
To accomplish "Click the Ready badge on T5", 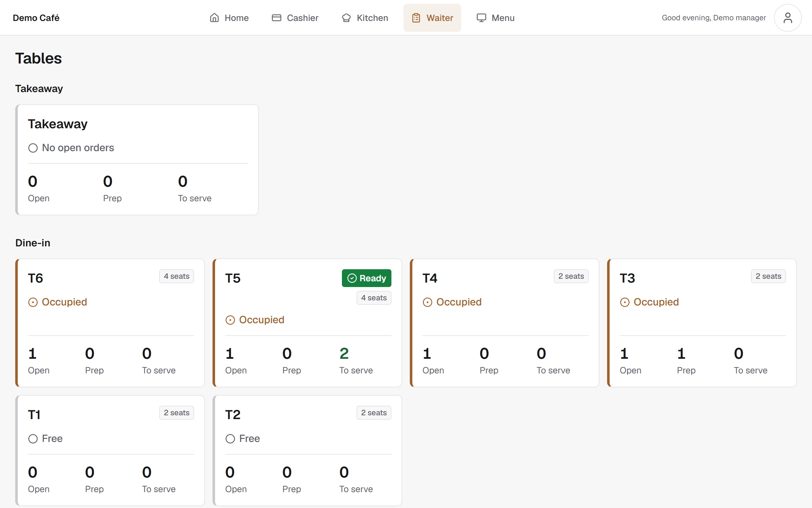I will [366, 278].
